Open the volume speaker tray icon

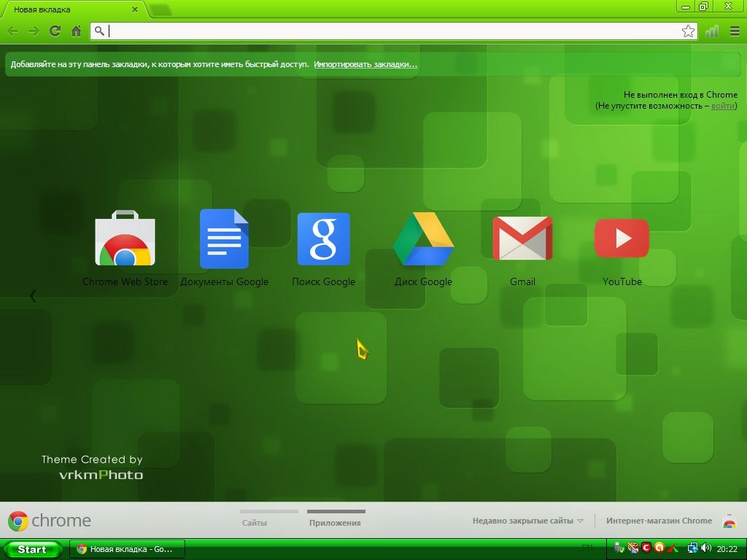(x=706, y=548)
